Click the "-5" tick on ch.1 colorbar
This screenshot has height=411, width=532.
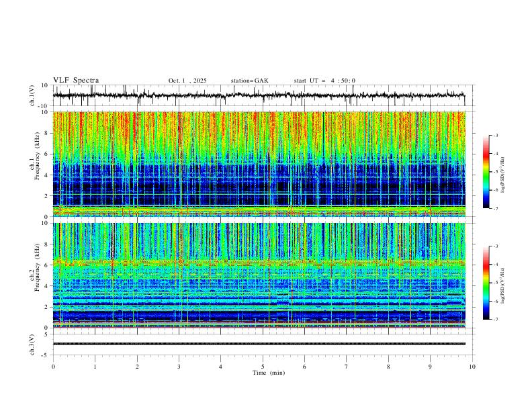coord(496,172)
